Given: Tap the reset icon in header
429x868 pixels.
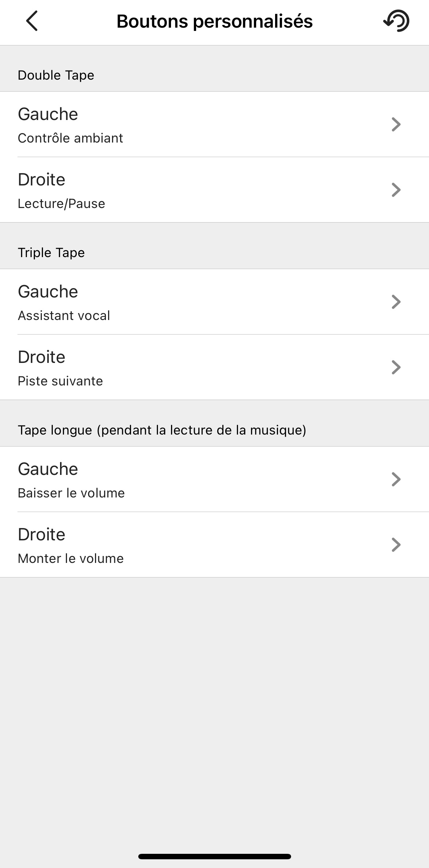Looking at the screenshot, I should 396,21.
